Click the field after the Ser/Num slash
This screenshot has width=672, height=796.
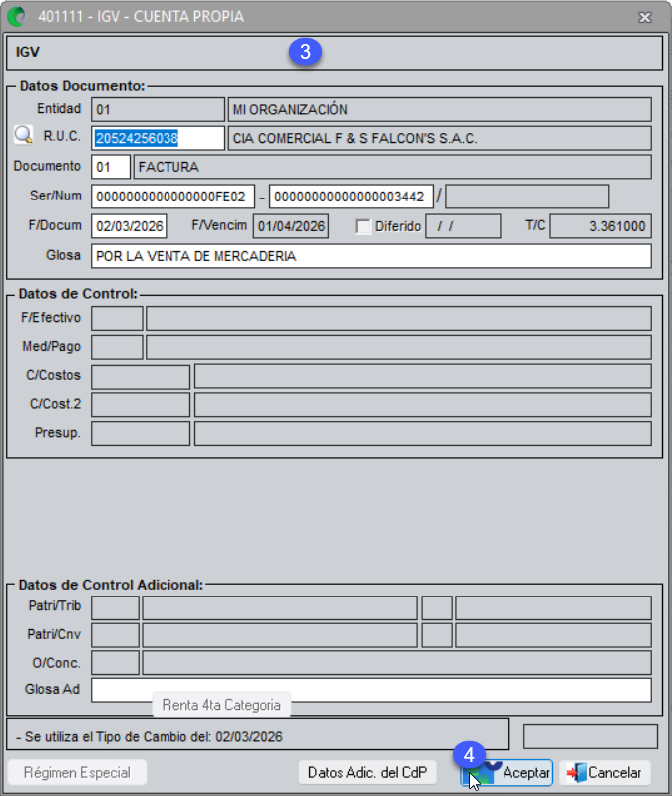point(526,197)
